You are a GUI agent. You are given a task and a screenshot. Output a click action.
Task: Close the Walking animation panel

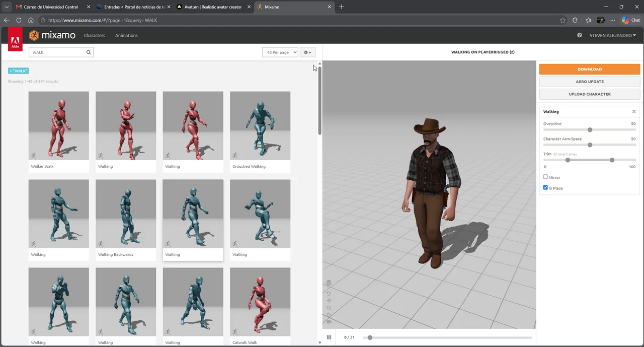(x=634, y=112)
